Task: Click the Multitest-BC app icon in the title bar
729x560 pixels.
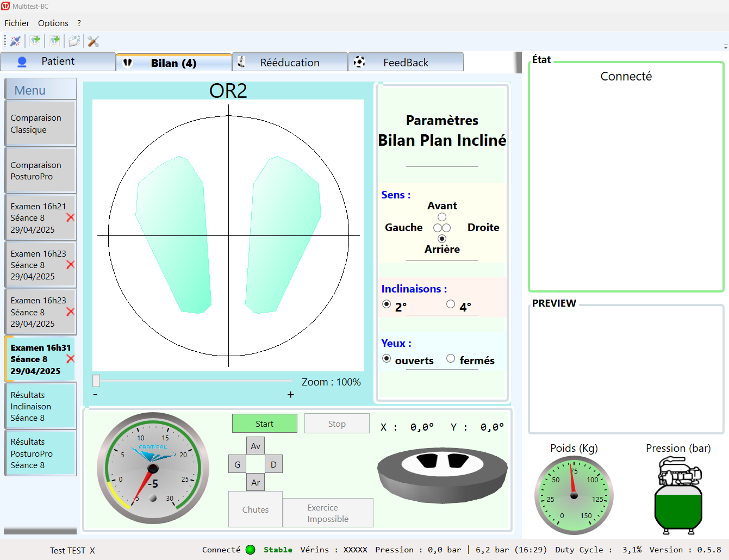Action: tap(5, 6)
